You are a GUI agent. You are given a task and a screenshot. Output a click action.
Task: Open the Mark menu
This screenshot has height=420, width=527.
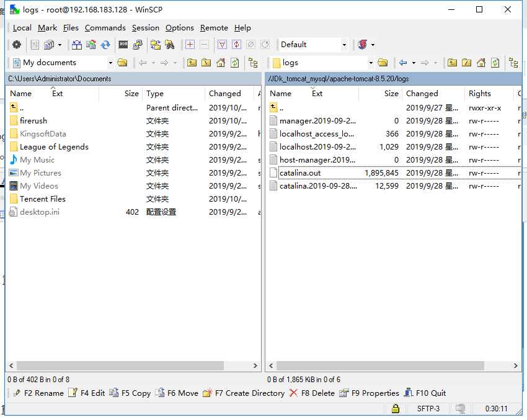point(47,27)
